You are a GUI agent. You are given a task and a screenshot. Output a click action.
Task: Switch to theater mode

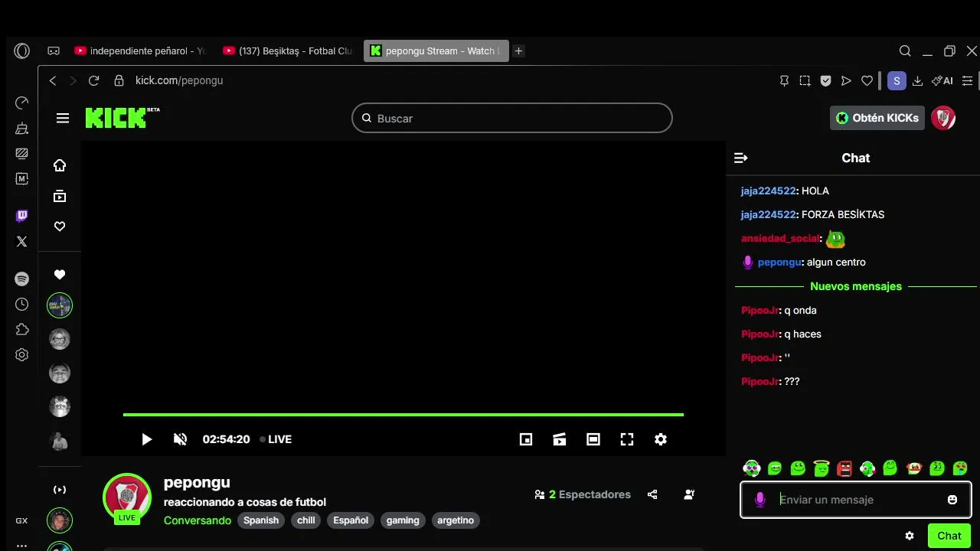593,439
